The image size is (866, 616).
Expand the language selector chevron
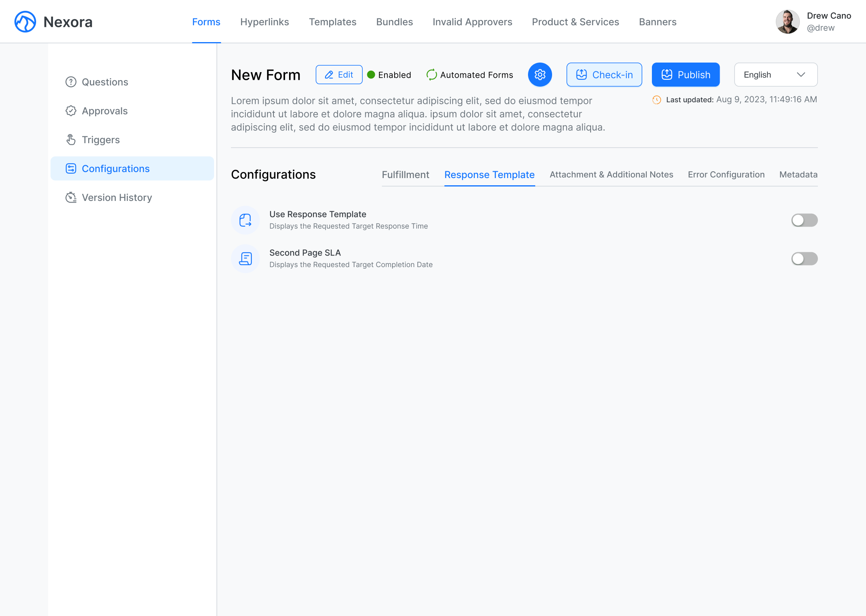coord(801,75)
